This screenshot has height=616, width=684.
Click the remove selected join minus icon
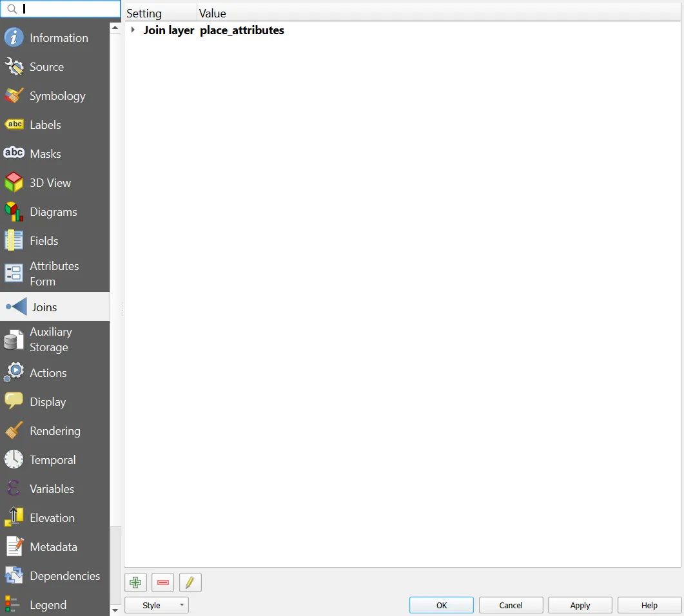[x=162, y=582]
